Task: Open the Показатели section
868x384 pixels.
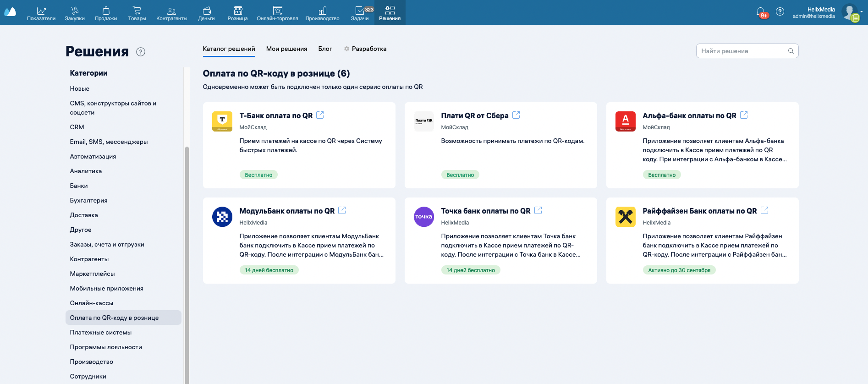Action: click(41, 13)
